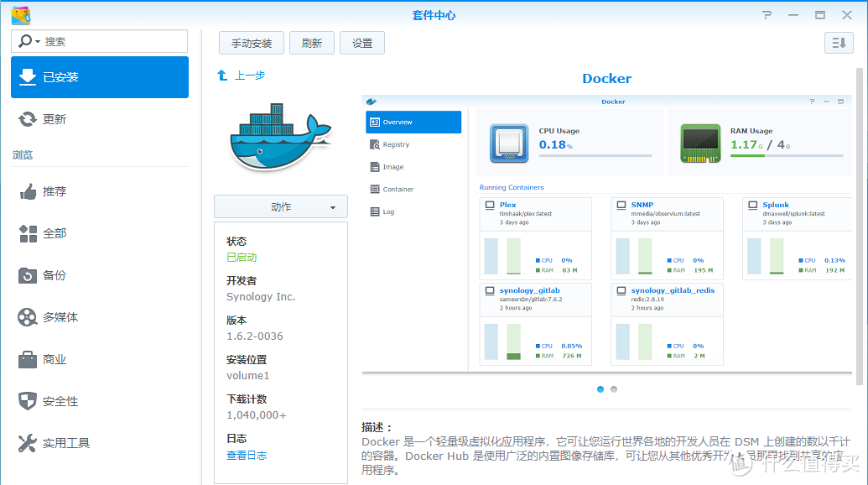This screenshot has width=868, height=485.
Task: Click the briefcase icon for 商业
Action: [x=27, y=359]
